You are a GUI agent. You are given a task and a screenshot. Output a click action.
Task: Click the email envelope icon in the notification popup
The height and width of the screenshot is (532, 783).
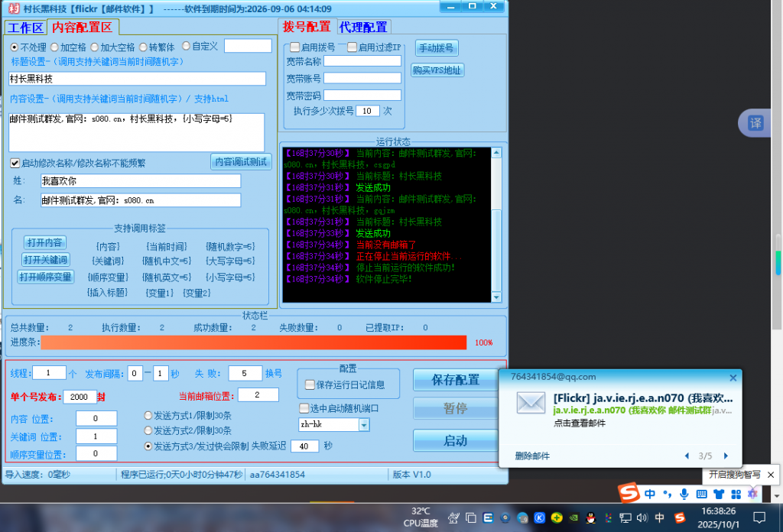click(531, 403)
